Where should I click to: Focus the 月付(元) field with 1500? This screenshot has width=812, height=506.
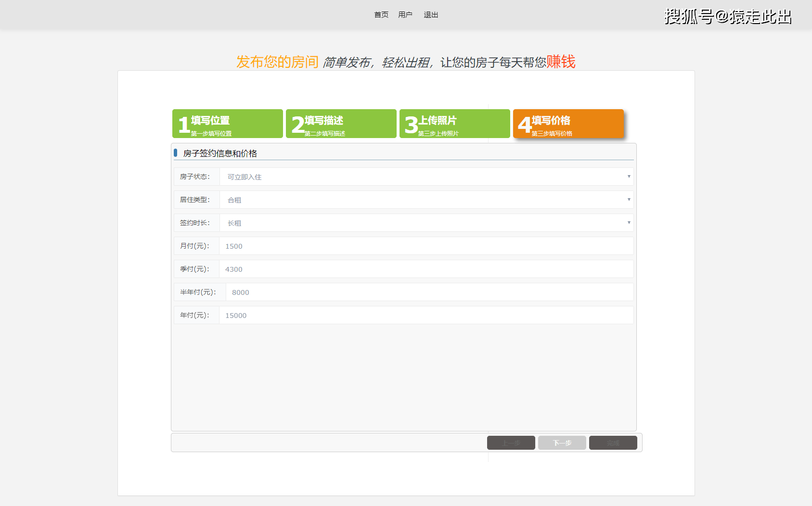(x=426, y=246)
